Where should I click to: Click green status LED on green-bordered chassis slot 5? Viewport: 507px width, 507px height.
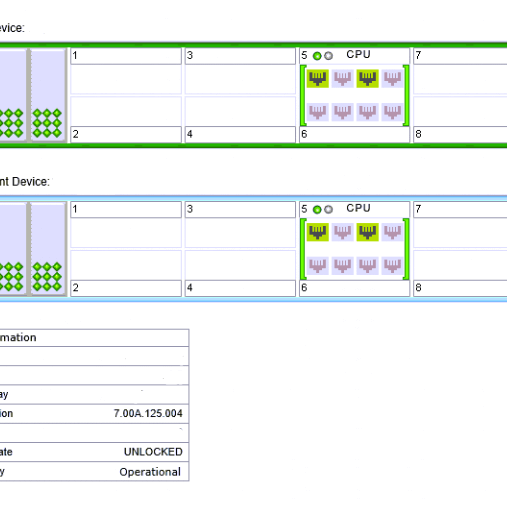[x=317, y=56]
